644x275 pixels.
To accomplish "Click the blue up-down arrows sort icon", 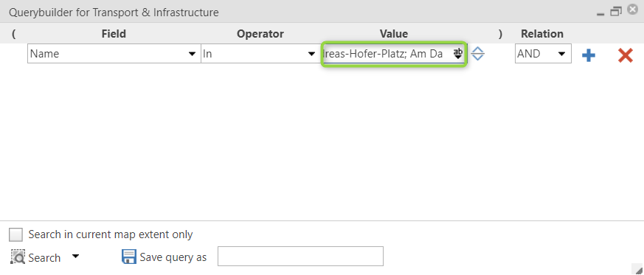I will (x=477, y=54).
